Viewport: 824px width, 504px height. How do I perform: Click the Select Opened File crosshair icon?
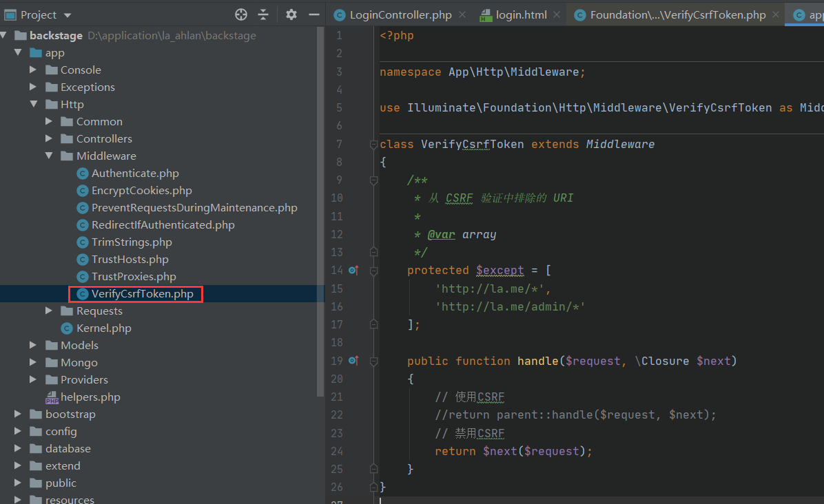point(240,14)
